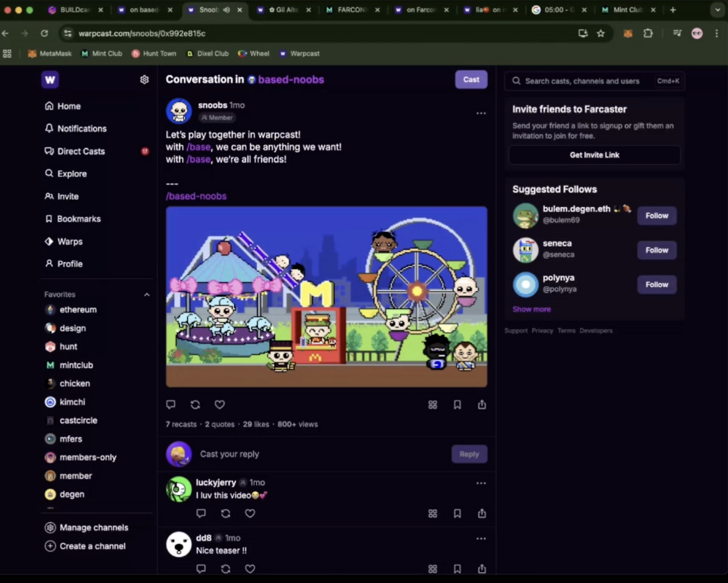Open members-only favorite channel
This screenshot has width=728, height=583.
[x=81, y=457]
